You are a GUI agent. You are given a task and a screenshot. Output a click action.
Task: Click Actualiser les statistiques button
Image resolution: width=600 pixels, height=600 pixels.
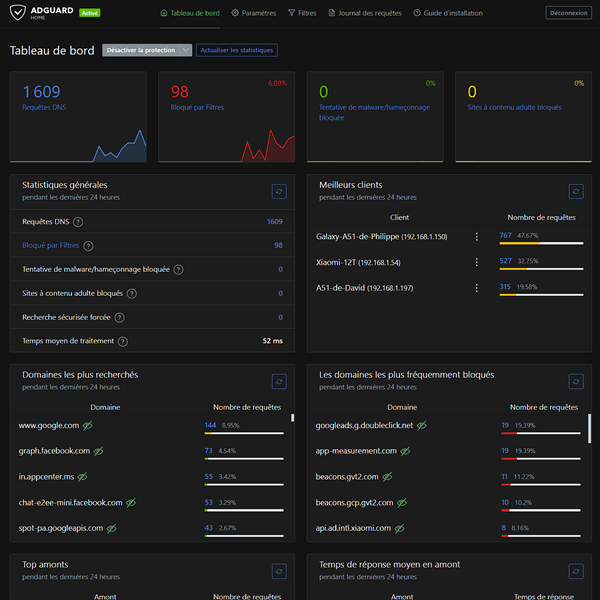point(236,50)
